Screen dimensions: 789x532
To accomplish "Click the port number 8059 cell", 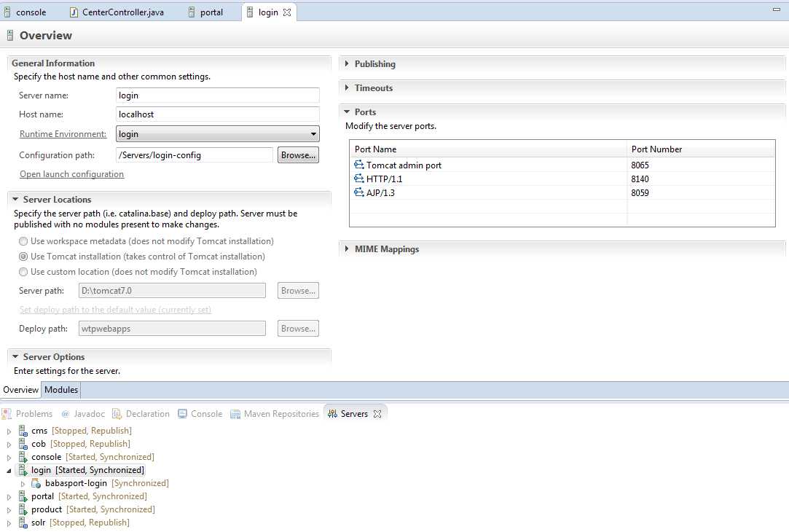I will click(640, 193).
